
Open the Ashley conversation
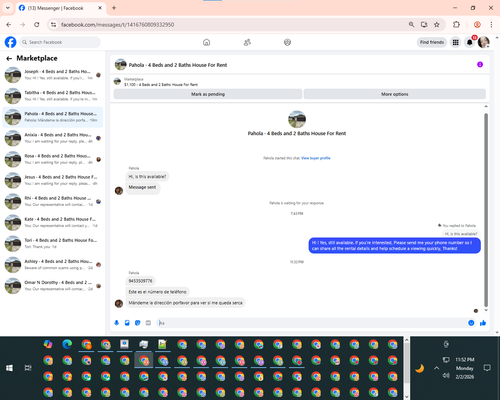pyautogui.click(x=53, y=265)
